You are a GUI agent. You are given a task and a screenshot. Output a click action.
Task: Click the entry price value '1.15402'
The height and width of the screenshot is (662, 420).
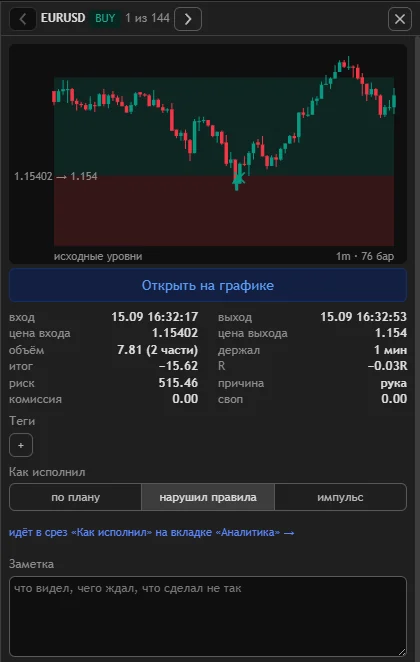coord(175,333)
